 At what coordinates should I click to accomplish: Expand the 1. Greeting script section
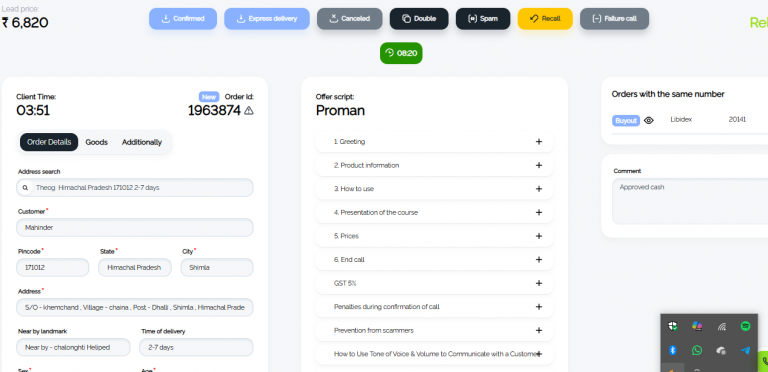435,141
